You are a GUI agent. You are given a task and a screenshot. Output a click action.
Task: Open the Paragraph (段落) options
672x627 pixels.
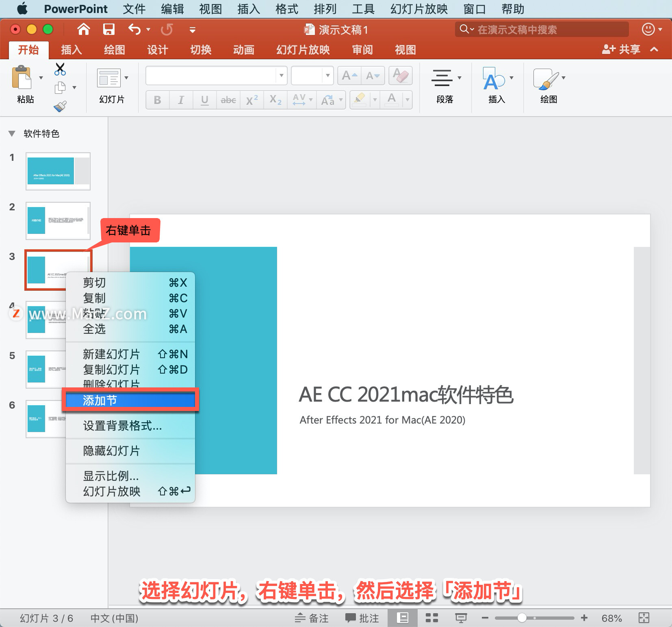pyautogui.click(x=444, y=86)
